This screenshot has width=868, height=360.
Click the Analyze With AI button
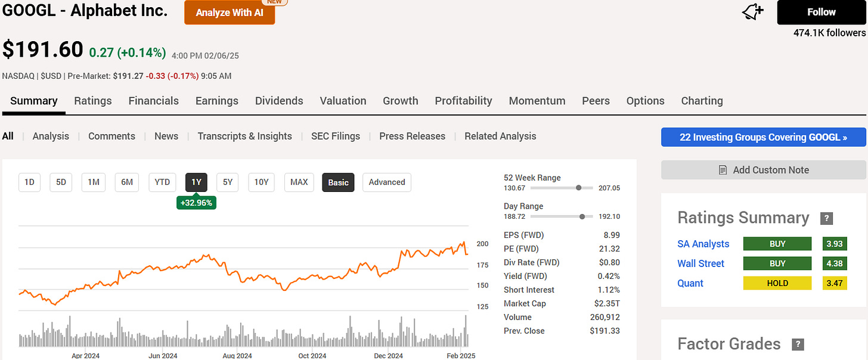tap(230, 13)
